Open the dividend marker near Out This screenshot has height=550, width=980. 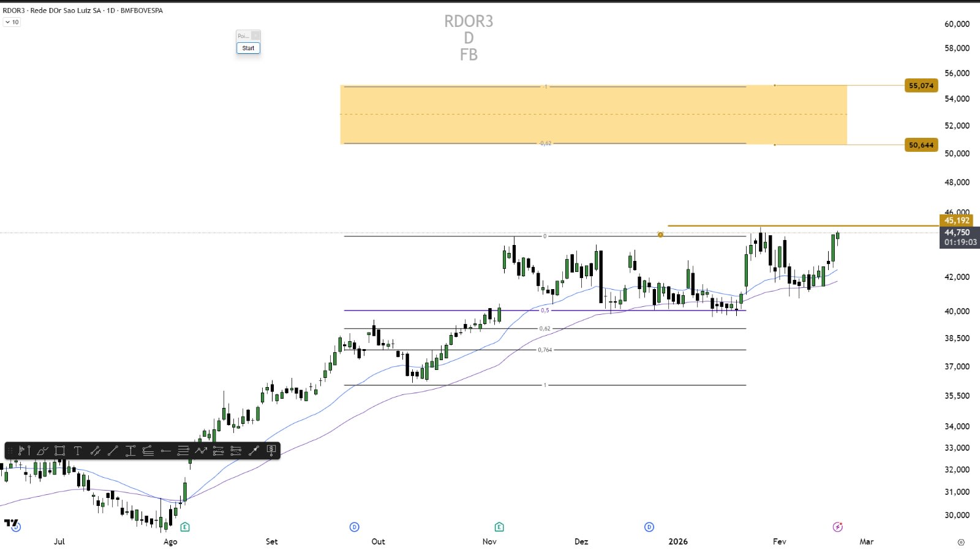tap(354, 527)
